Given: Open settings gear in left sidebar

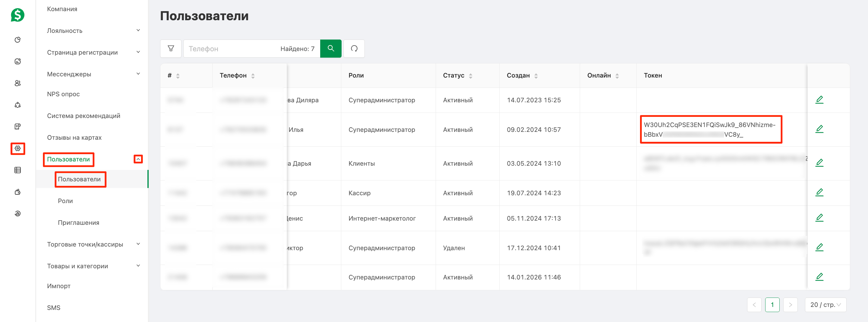Looking at the screenshot, I should [x=18, y=148].
